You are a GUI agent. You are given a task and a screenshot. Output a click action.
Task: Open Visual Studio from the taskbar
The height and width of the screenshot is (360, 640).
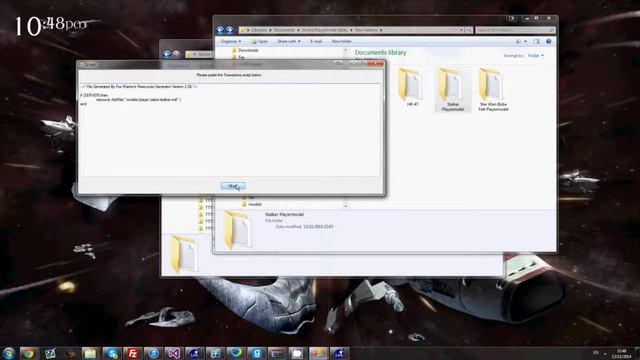click(x=173, y=353)
